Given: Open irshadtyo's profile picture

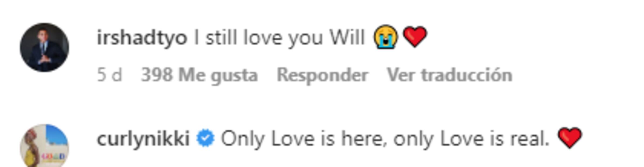Looking at the screenshot, I should [x=44, y=47].
